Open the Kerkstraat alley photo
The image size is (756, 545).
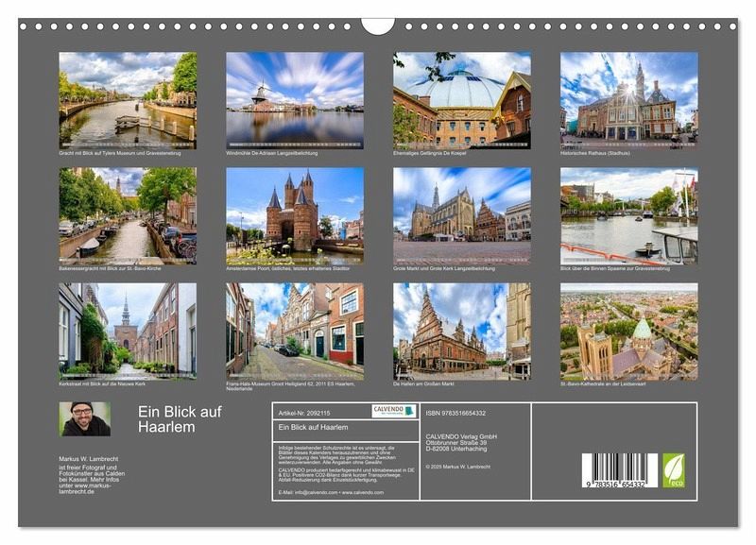point(128,332)
